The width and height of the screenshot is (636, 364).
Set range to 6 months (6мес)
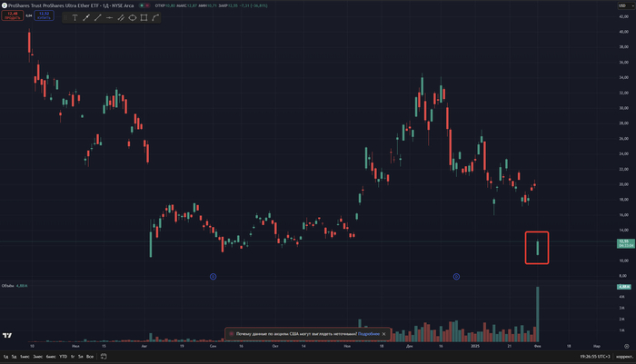tap(51, 357)
